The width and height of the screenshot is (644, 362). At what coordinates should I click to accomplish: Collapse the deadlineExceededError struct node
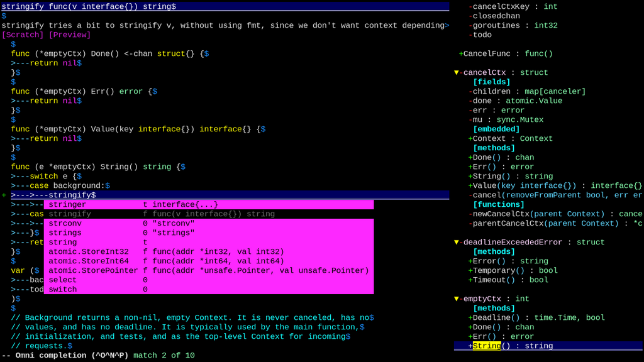[x=457, y=242]
